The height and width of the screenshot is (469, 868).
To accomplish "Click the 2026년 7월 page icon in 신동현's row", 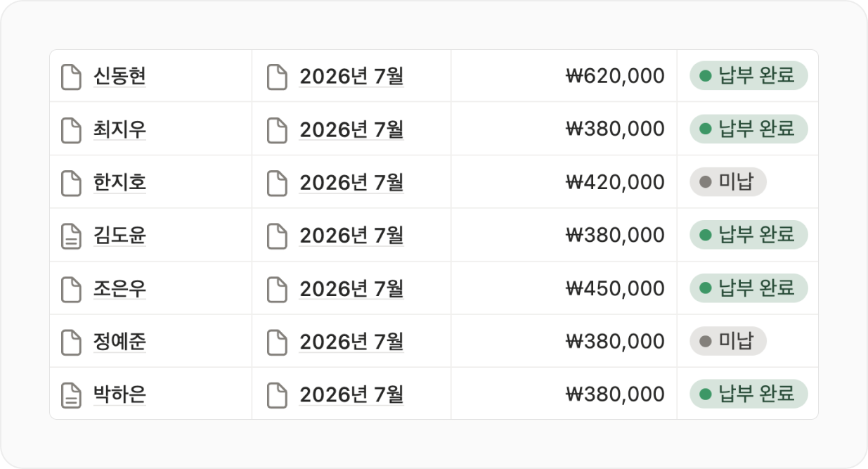I will pyautogui.click(x=277, y=77).
